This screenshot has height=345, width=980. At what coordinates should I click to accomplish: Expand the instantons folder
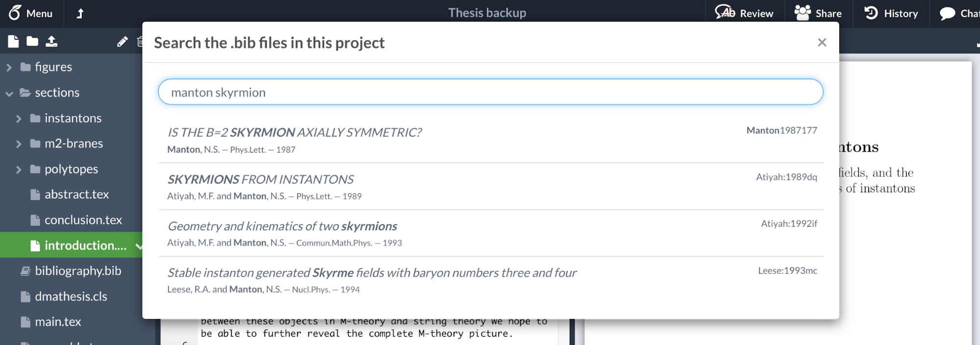(19, 118)
